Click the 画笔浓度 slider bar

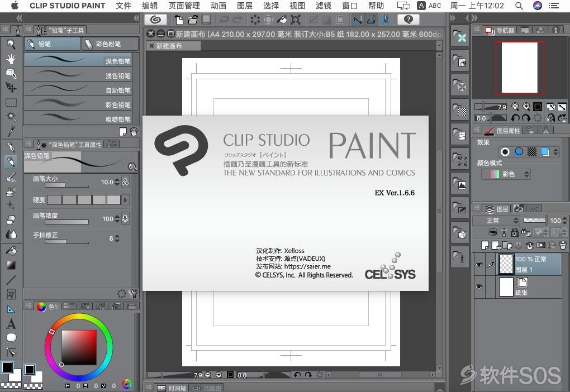[x=67, y=222]
